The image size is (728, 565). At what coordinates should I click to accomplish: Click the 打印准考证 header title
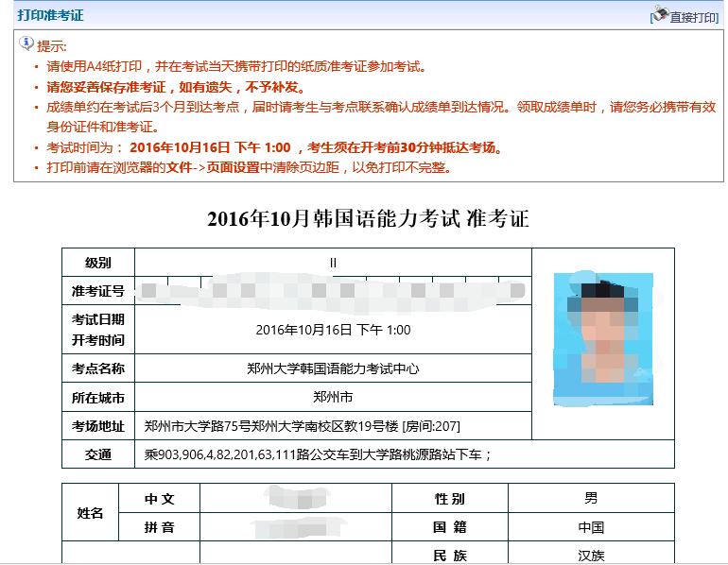coord(50,15)
